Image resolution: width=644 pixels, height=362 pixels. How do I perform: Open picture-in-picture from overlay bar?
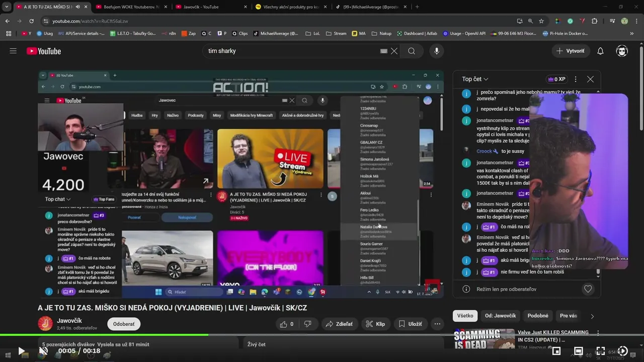556,351
